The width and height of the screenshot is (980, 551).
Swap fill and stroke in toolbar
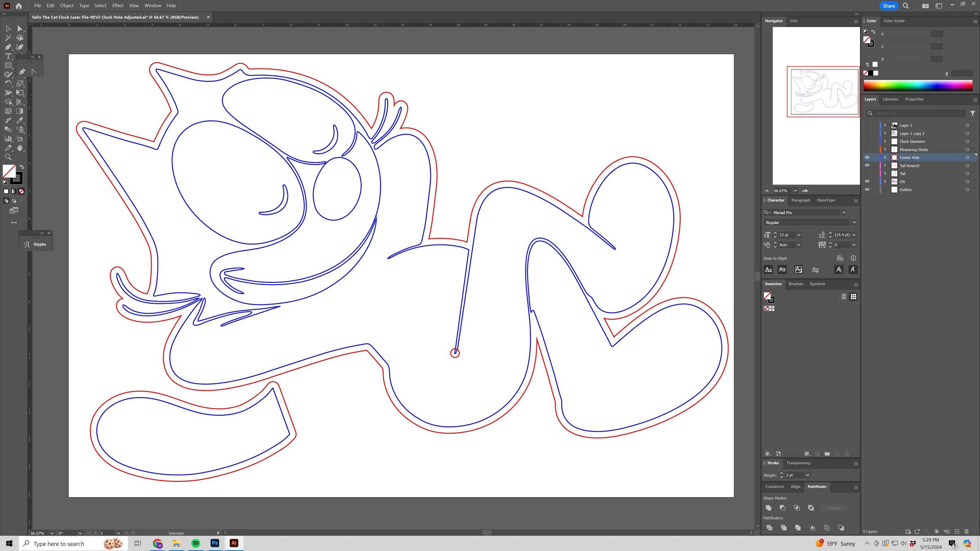(x=22, y=167)
